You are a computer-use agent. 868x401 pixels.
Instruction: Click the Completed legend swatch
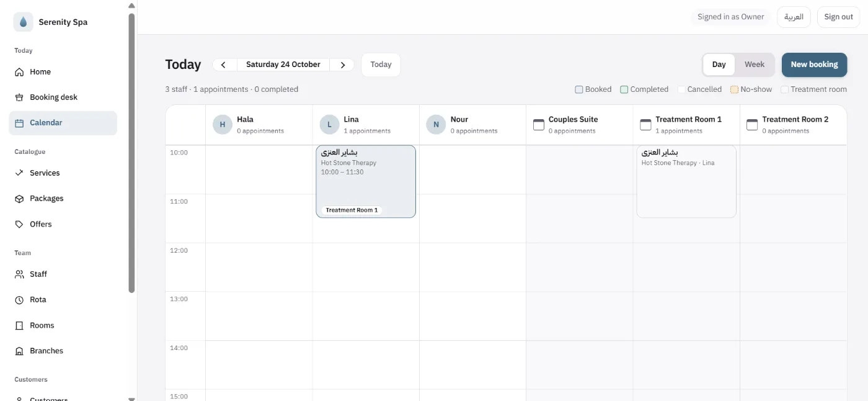click(x=624, y=89)
